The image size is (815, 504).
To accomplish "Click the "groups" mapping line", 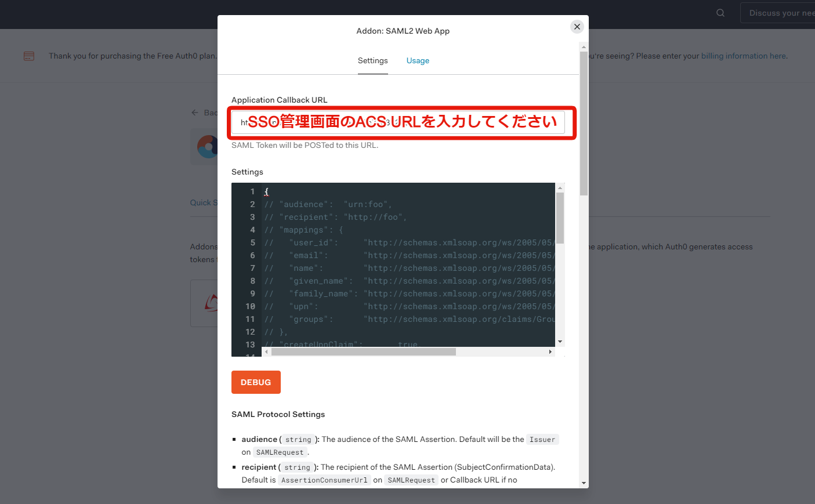I will [410, 320].
